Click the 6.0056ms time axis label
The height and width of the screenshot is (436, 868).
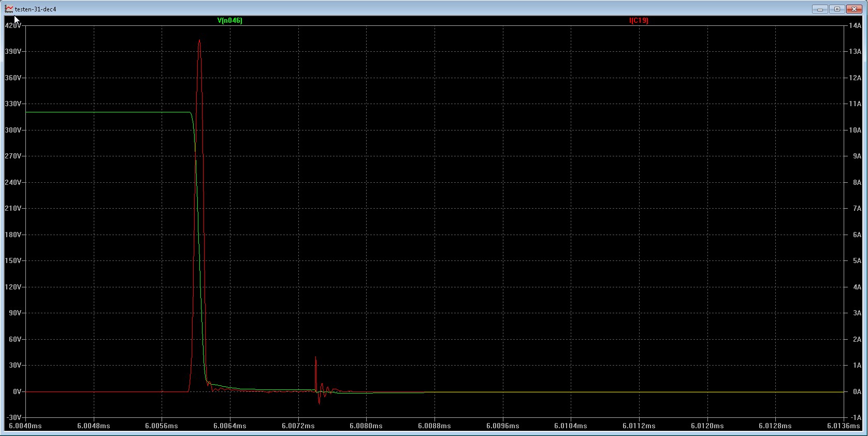tap(162, 426)
